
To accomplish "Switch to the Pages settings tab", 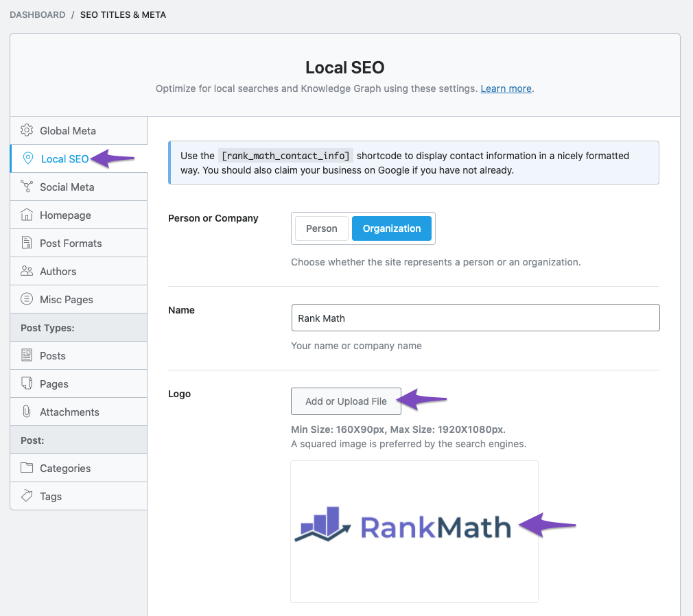I will click(x=54, y=383).
